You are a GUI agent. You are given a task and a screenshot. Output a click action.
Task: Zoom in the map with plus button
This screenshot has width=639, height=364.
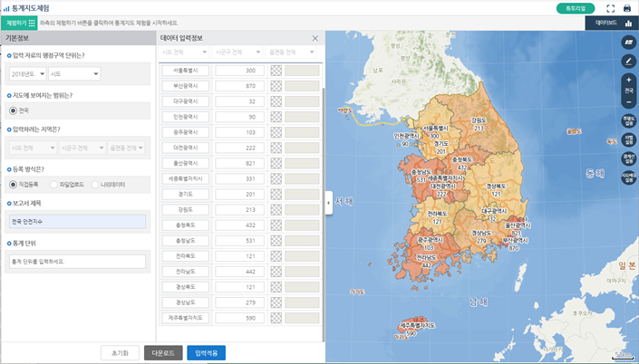pyautogui.click(x=629, y=80)
